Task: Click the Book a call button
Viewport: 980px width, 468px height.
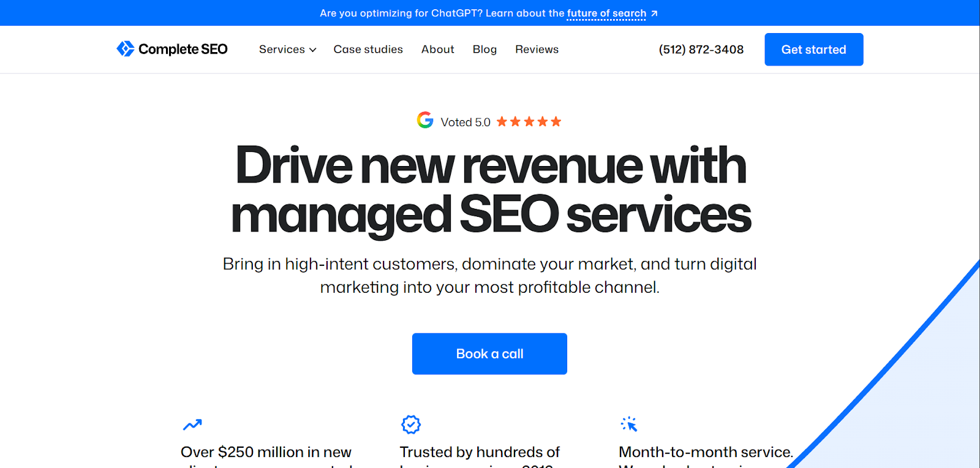Action: [489, 353]
